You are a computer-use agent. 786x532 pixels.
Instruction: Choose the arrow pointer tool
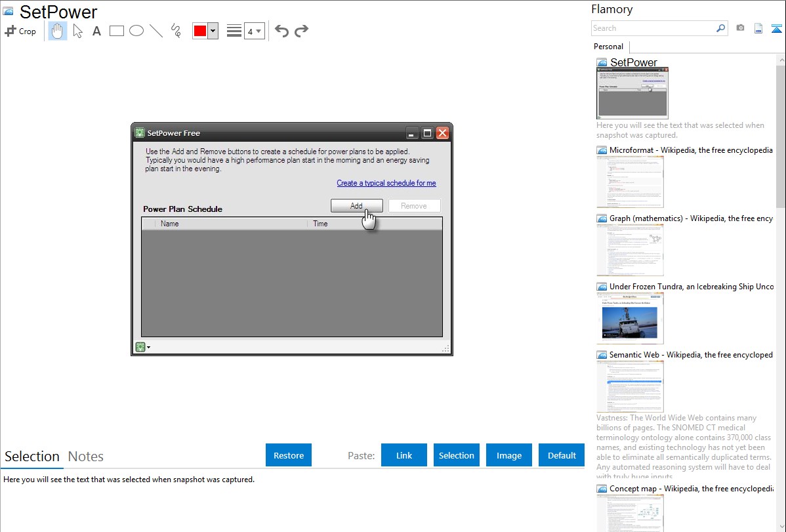[77, 31]
